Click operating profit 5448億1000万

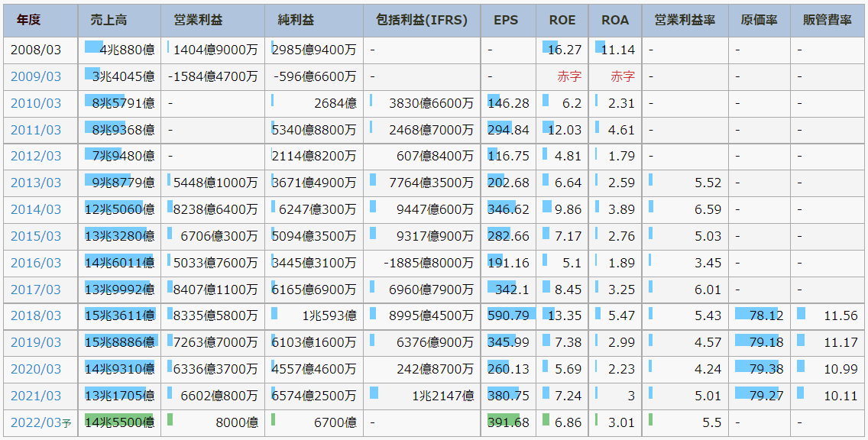pyautogui.click(x=215, y=183)
